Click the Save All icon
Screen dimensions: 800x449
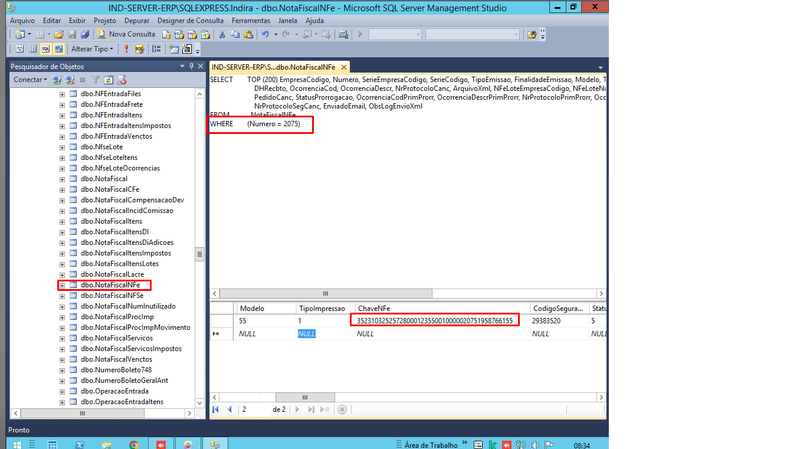point(85,34)
